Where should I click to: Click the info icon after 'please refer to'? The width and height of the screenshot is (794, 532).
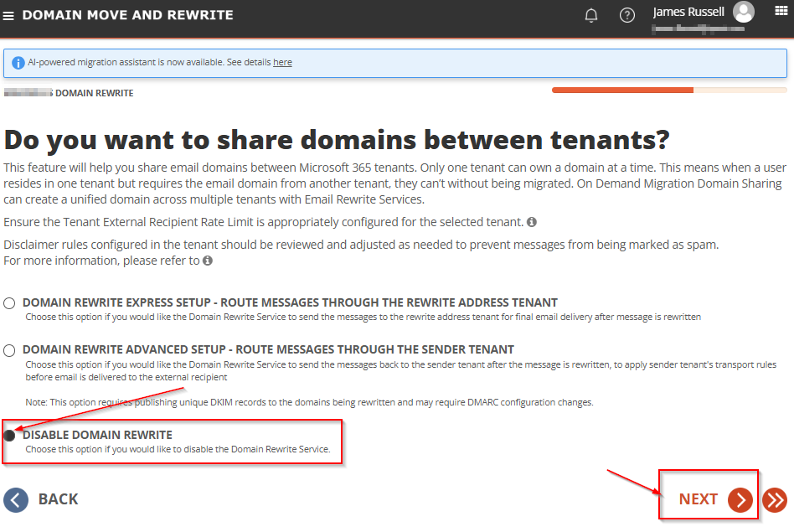click(x=207, y=261)
